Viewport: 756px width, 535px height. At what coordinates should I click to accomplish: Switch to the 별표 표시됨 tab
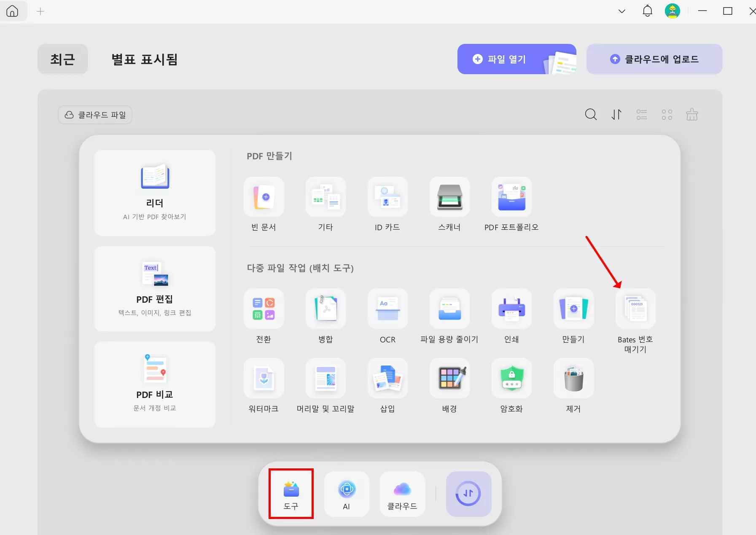[x=144, y=59]
